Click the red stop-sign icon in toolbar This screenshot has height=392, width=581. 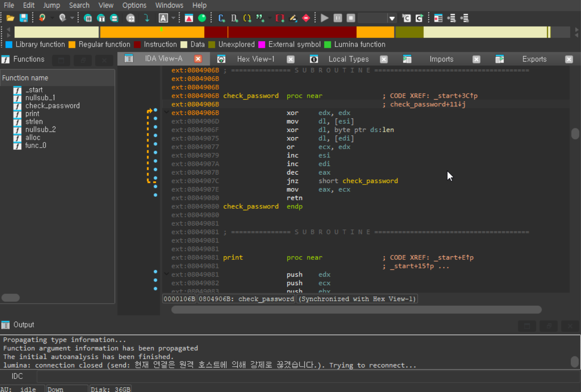[306, 18]
